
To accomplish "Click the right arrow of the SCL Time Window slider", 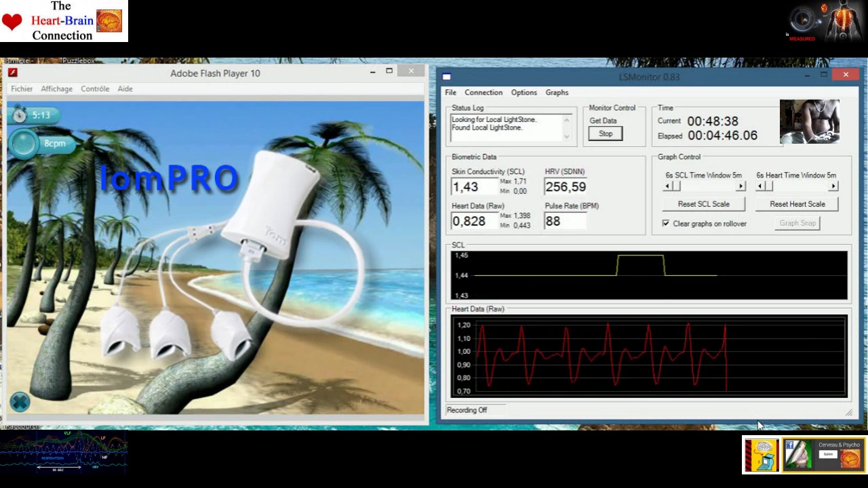I will pos(741,186).
